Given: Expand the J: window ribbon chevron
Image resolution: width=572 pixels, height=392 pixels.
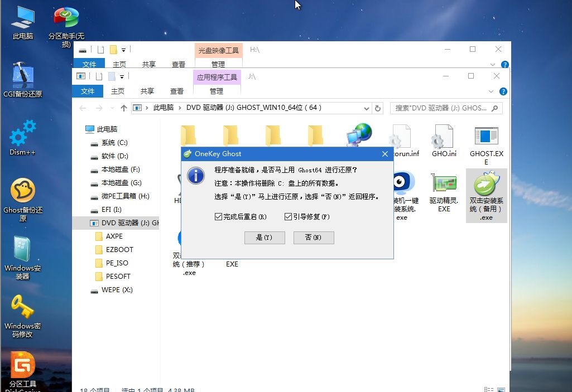Looking at the screenshot, I should (491, 91).
